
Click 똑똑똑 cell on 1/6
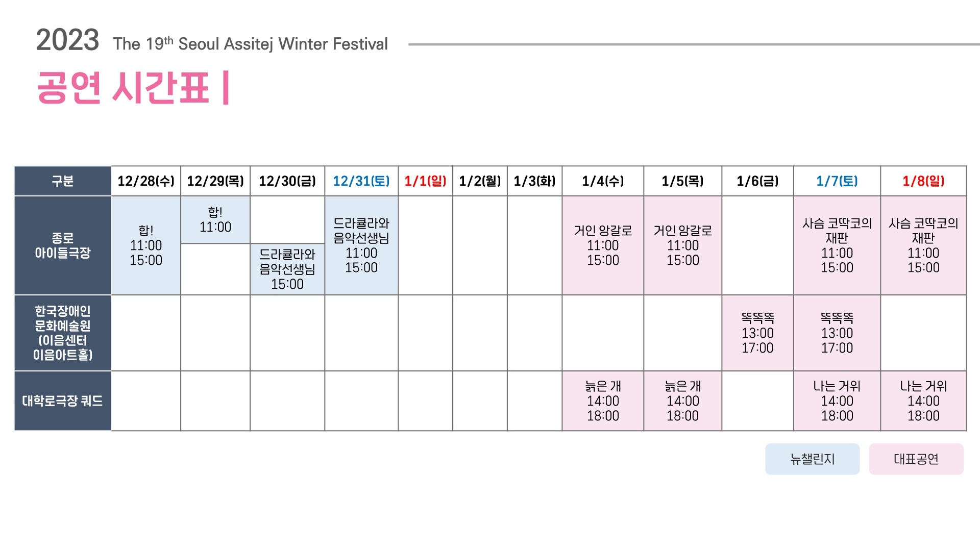(757, 333)
